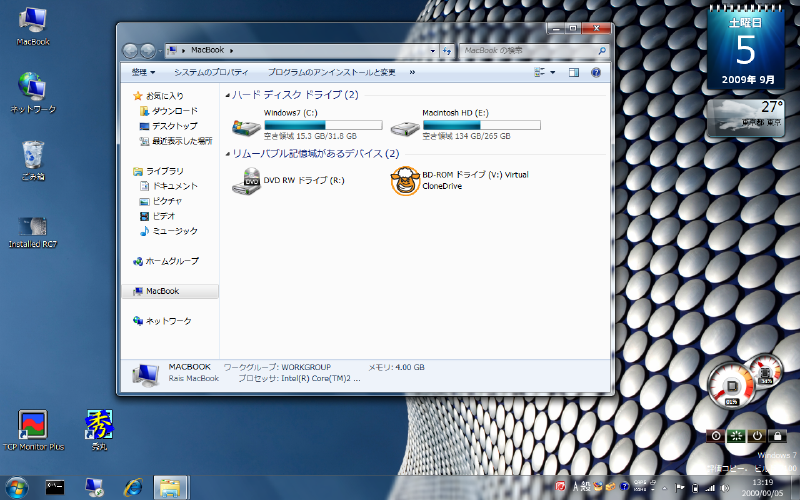The height and width of the screenshot is (500, 800).
Task: Open ビデオ library
Action: (158, 216)
